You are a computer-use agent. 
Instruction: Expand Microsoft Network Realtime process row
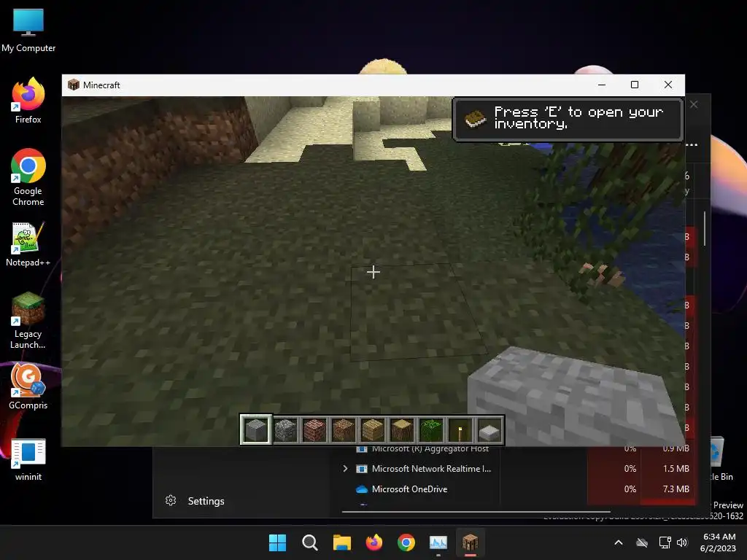tap(345, 469)
